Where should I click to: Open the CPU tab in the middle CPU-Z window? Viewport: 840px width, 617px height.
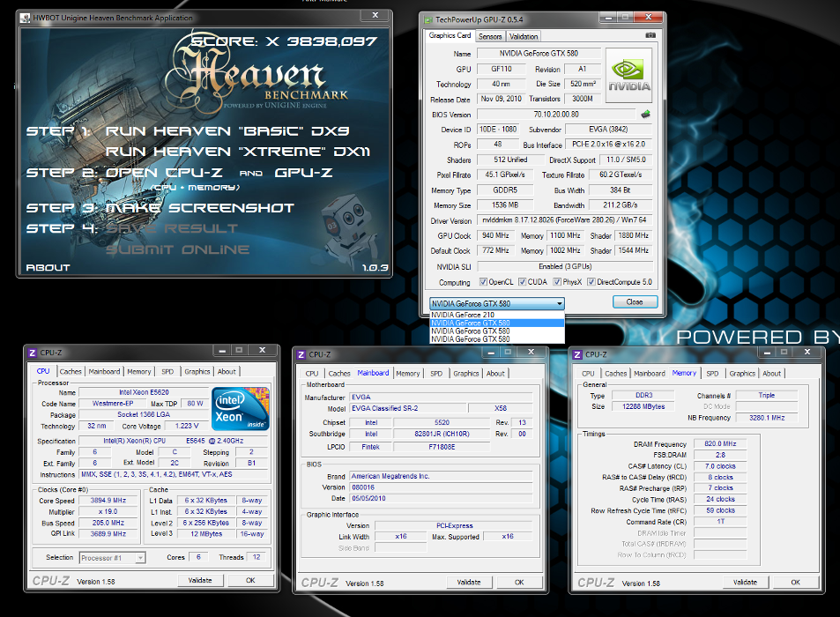[x=312, y=374]
